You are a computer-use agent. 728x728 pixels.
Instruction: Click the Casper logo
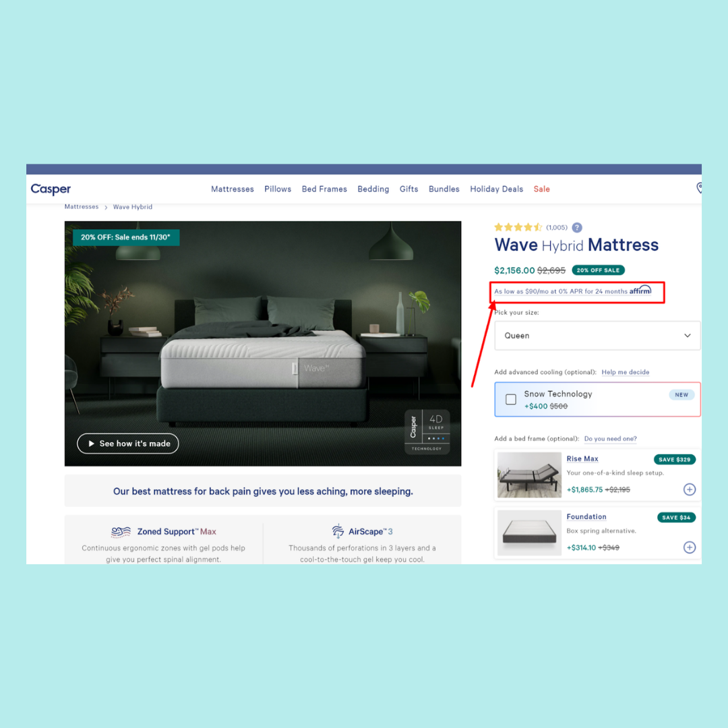pyautogui.click(x=51, y=189)
